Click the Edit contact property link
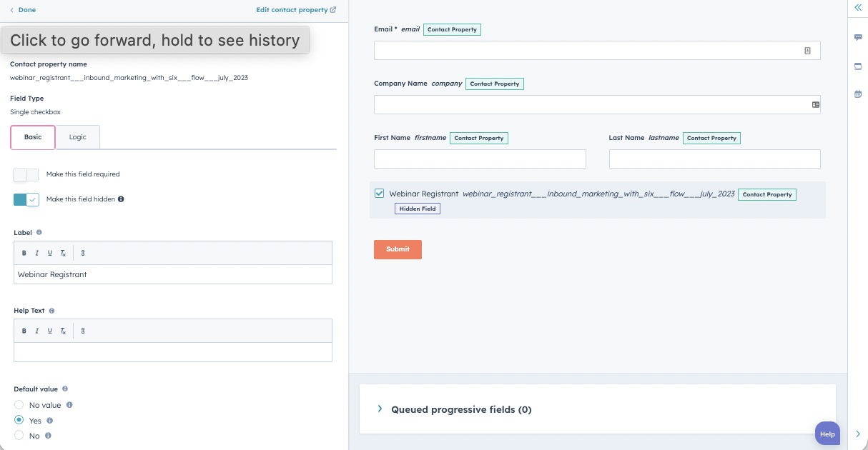Viewport: 868px width, 450px height. click(296, 10)
